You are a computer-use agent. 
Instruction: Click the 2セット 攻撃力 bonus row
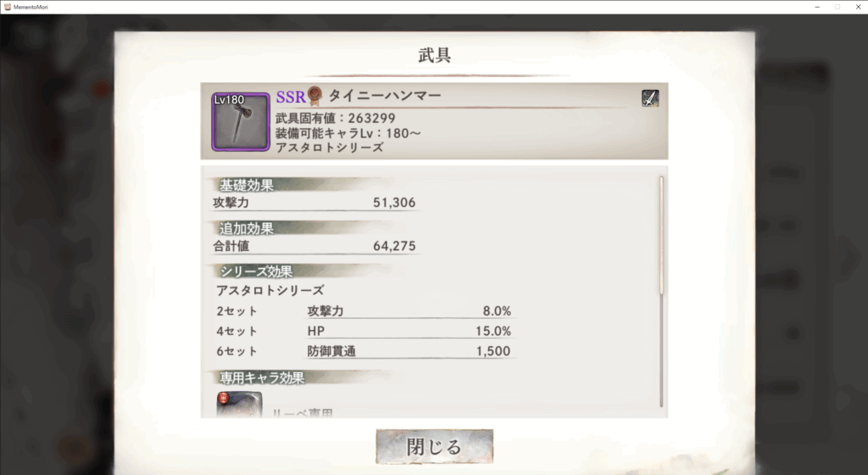tap(364, 311)
